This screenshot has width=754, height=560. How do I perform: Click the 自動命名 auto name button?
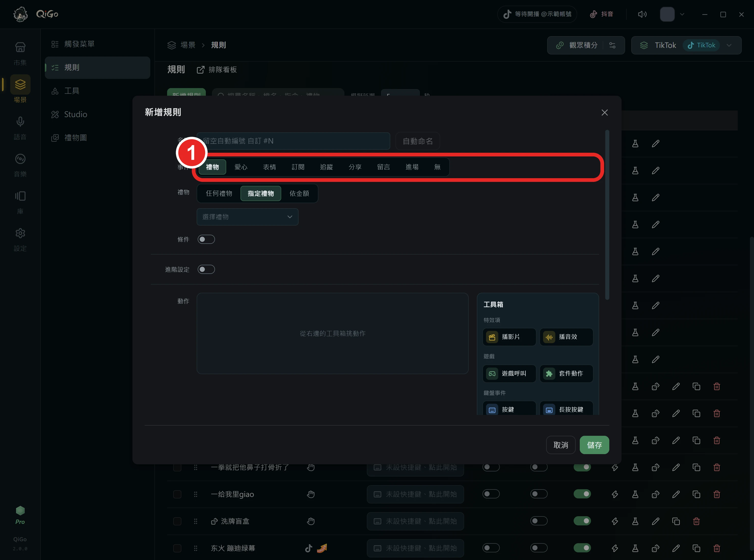pos(418,141)
